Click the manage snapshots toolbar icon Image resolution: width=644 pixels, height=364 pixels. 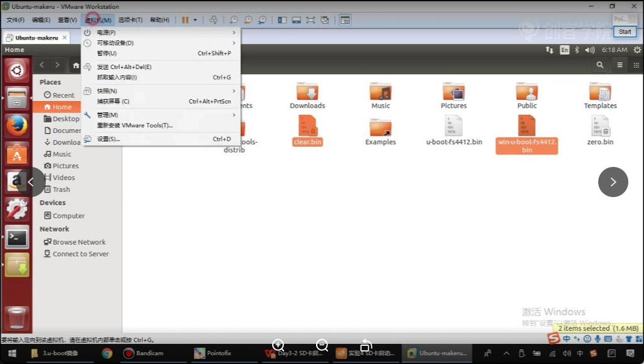[262, 19]
